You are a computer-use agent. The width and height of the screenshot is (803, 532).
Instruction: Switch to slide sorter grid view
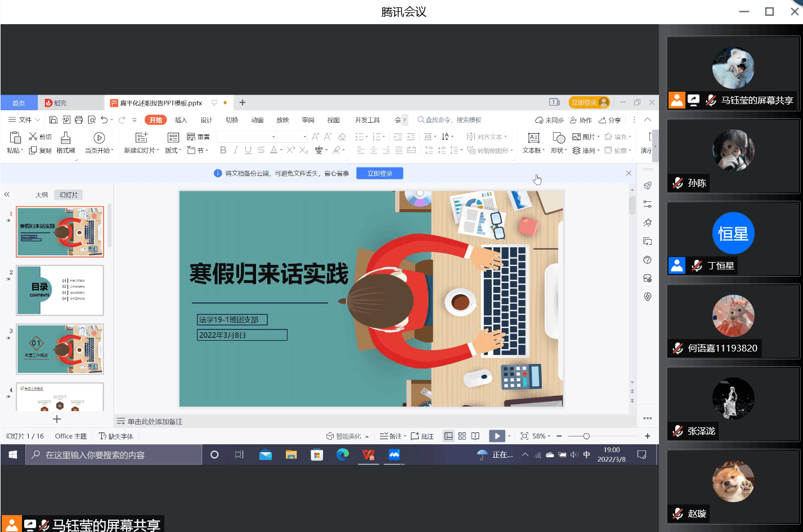[462, 436]
